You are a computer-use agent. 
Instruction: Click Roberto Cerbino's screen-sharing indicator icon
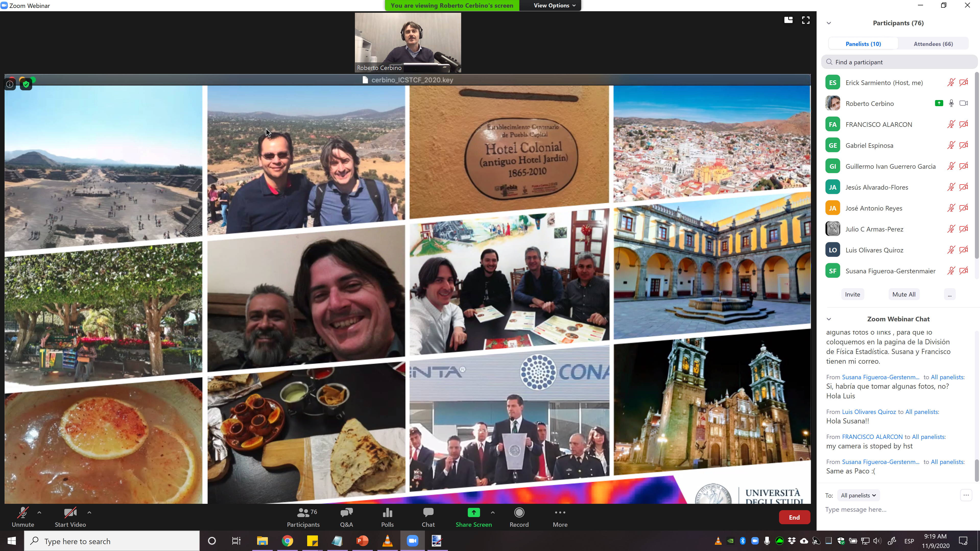(939, 103)
